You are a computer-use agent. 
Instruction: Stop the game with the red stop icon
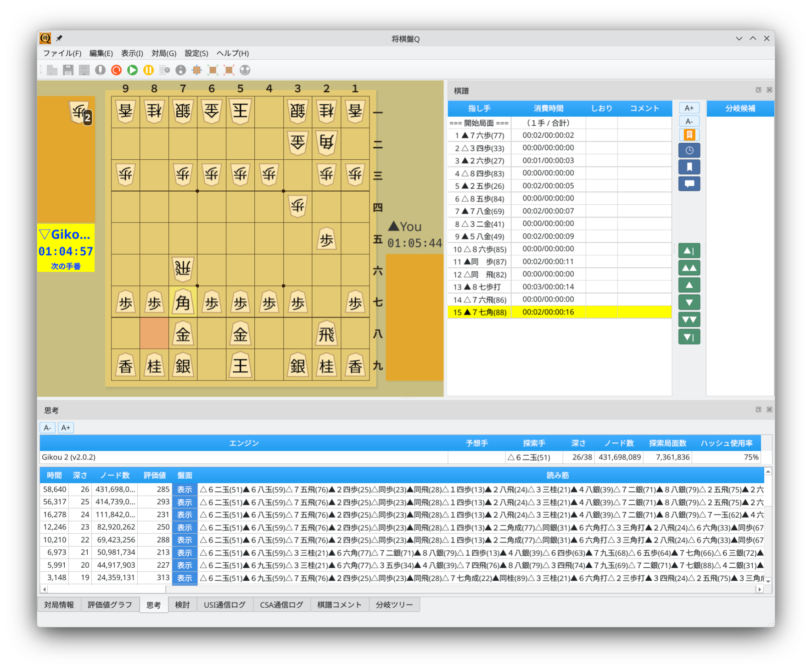click(116, 70)
